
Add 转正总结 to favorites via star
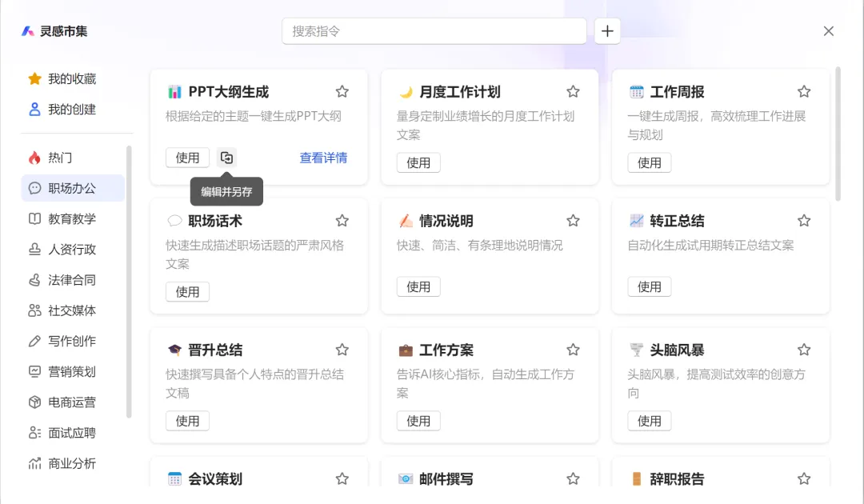[x=804, y=221]
